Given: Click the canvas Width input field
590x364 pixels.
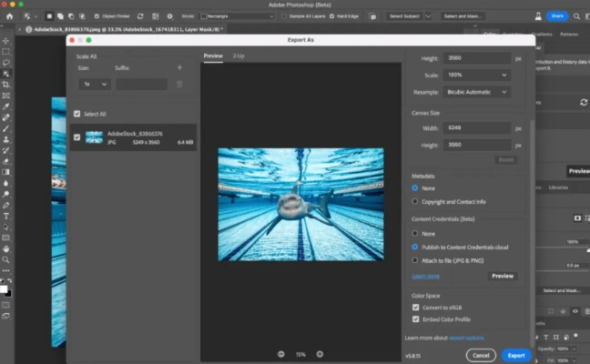Looking at the screenshot, I should [x=476, y=129].
